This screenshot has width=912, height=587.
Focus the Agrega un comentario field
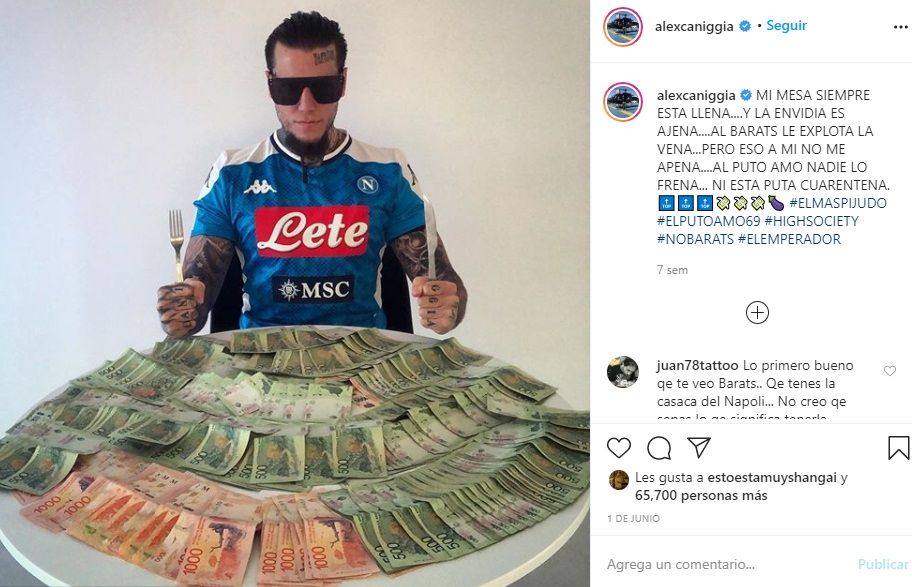click(727, 564)
